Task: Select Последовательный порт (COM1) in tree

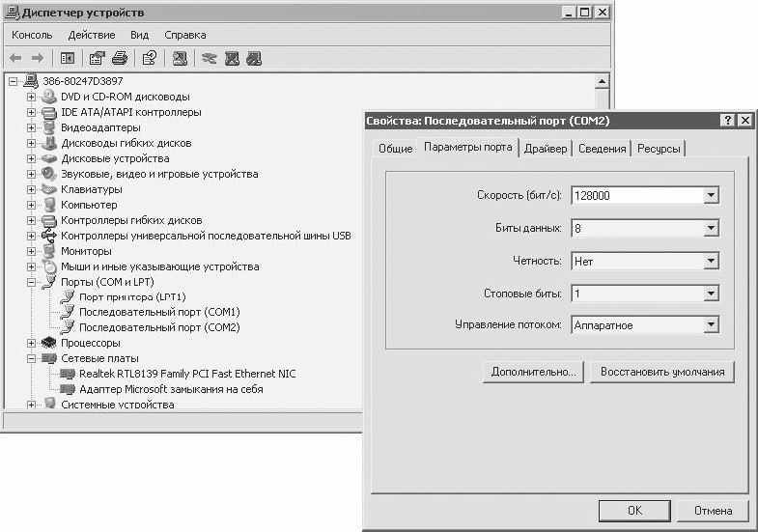Action: pyautogui.click(x=159, y=312)
